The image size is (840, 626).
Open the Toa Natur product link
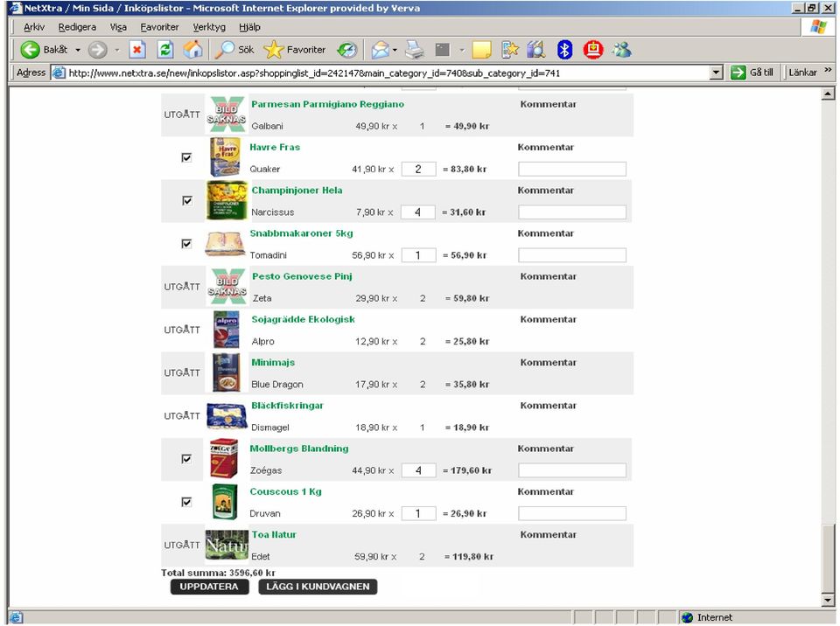click(x=274, y=535)
